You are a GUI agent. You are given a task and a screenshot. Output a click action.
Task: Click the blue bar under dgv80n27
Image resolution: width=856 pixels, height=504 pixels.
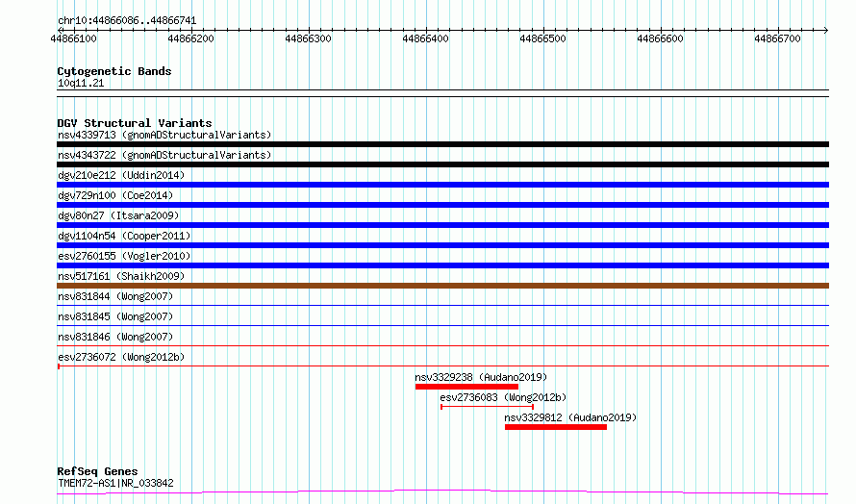tap(442, 225)
